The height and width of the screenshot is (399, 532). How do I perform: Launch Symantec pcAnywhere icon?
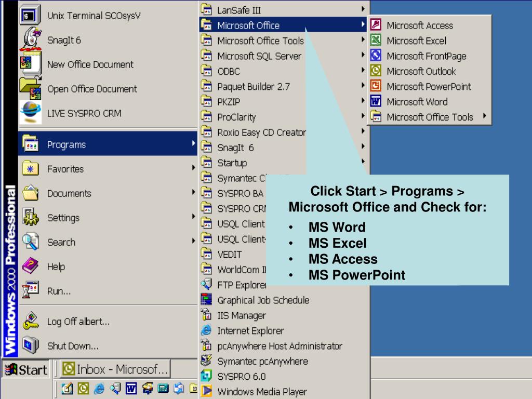[x=206, y=361]
